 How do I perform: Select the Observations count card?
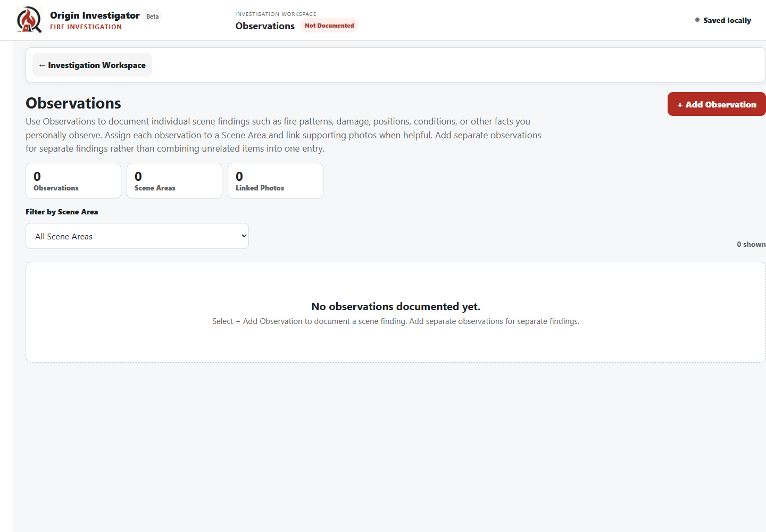point(73,181)
